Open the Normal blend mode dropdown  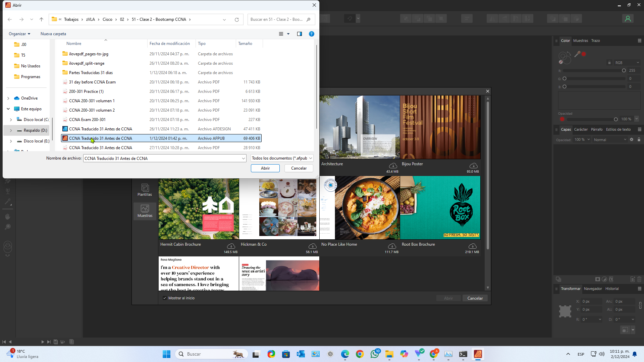click(x=609, y=140)
